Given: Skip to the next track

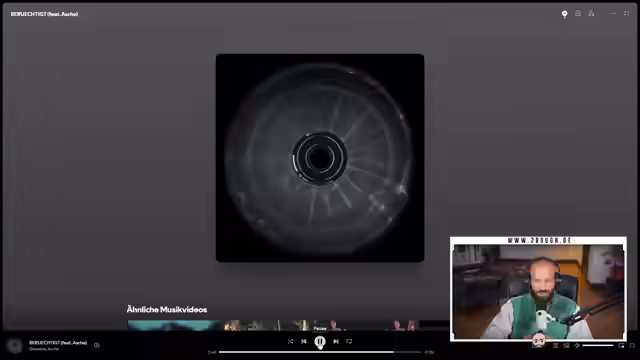Looking at the screenshot, I should [336, 341].
